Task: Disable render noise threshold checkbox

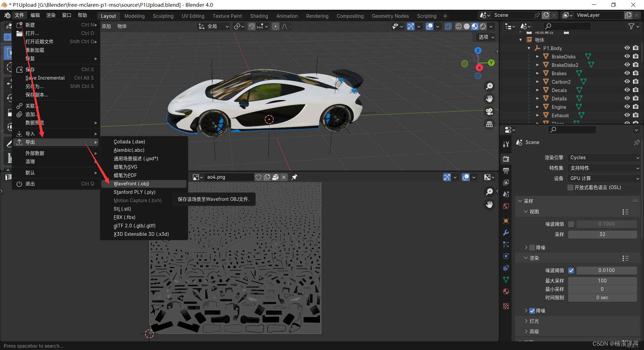Action: click(x=571, y=270)
